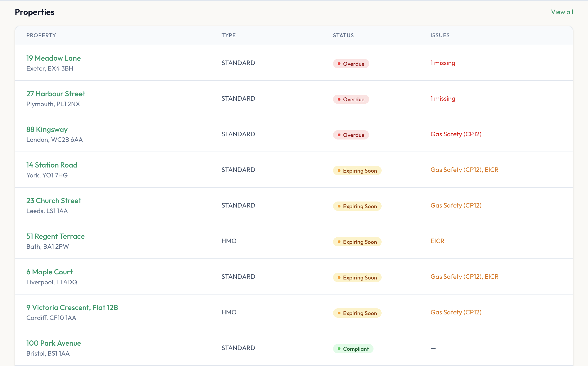The image size is (588, 366).
Task: Click 1 missing issue for Harbour Street
Action: (443, 99)
